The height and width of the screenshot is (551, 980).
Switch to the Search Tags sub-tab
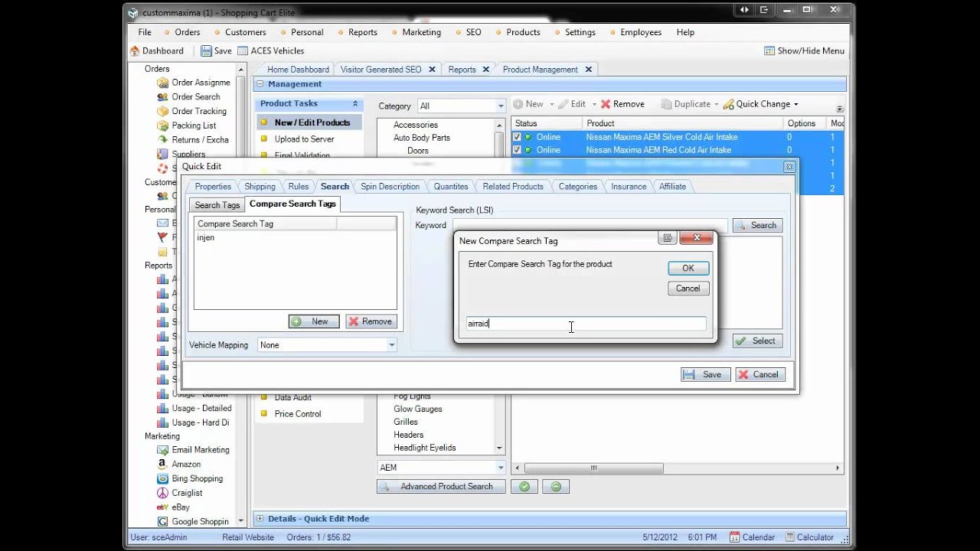[217, 205]
